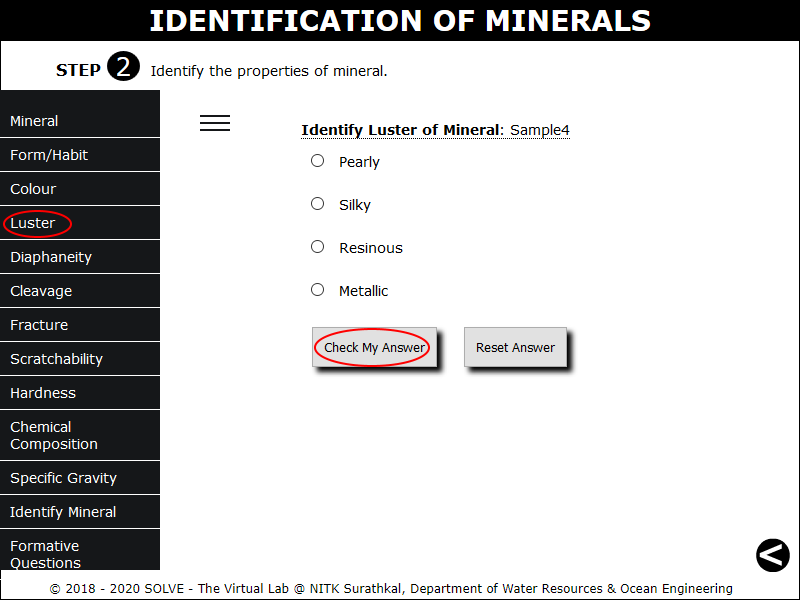Screen dimensions: 802x602
Task: Go to Scratchability section
Action: click(x=80, y=359)
